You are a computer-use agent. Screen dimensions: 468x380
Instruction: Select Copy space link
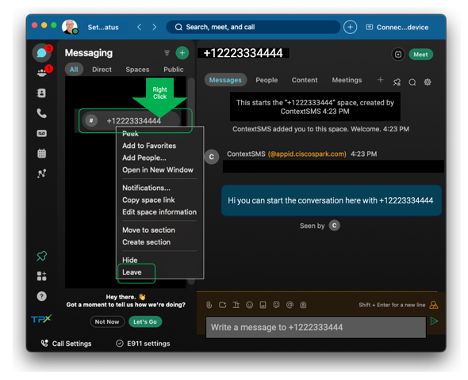pos(148,200)
